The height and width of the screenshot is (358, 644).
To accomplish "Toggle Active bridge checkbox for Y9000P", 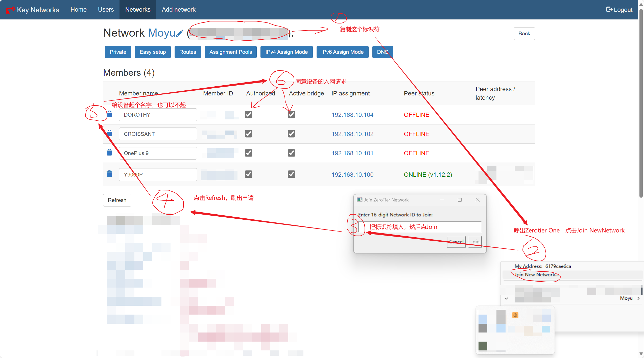I will [x=291, y=174].
